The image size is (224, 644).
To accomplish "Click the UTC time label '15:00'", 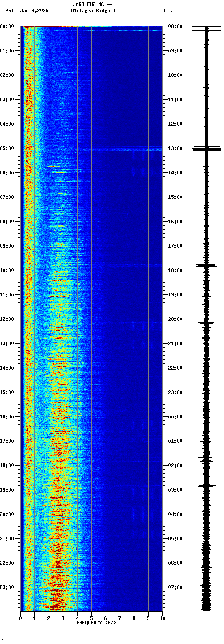I will tap(175, 197).
